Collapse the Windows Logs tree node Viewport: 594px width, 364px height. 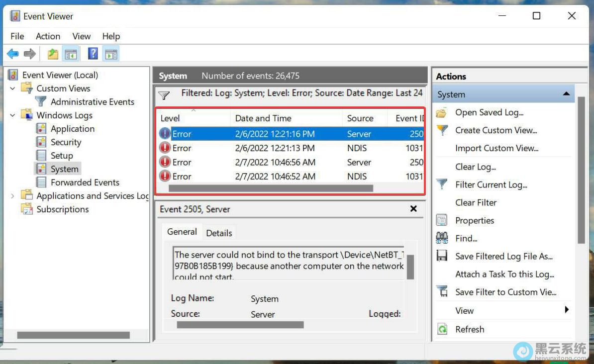point(13,115)
